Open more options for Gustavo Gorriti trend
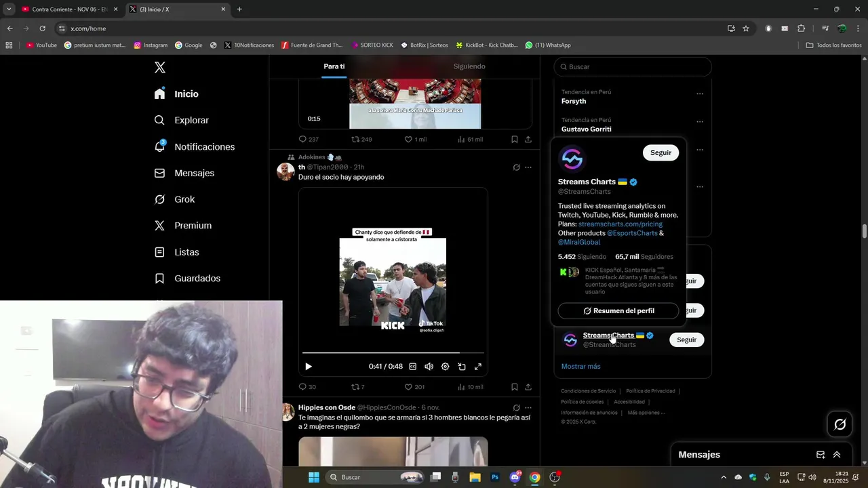 coord(700,122)
